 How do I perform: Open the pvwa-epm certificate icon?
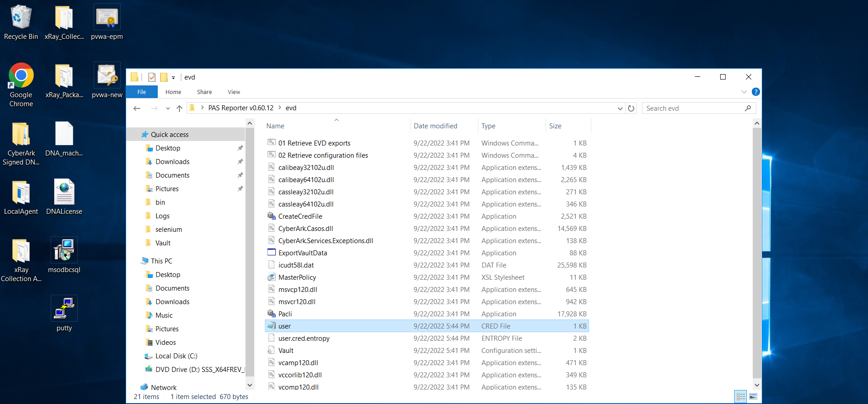tap(107, 23)
